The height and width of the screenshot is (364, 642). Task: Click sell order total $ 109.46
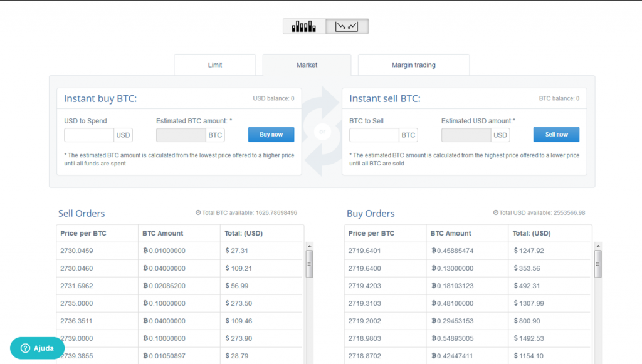[239, 321]
